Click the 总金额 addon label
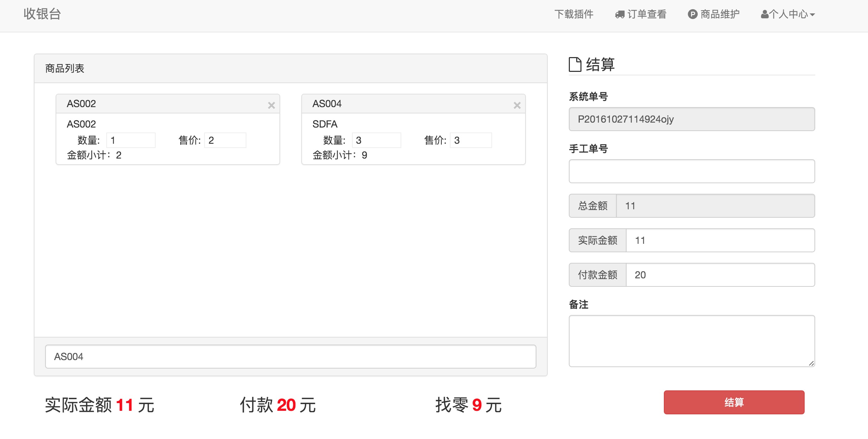This screenshot has height=439, width=868. click(593, 206)
